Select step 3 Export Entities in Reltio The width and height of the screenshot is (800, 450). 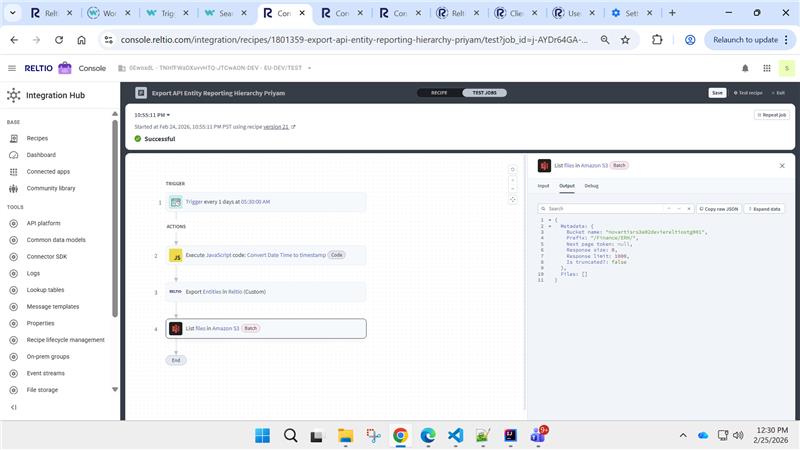(x=266, y=292)
